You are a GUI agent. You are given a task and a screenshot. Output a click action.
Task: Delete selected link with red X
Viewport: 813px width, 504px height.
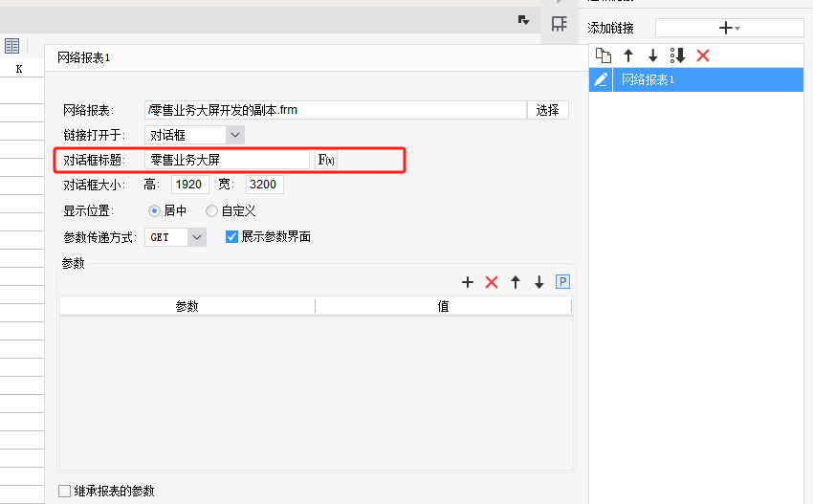click(x=703, y=55)
